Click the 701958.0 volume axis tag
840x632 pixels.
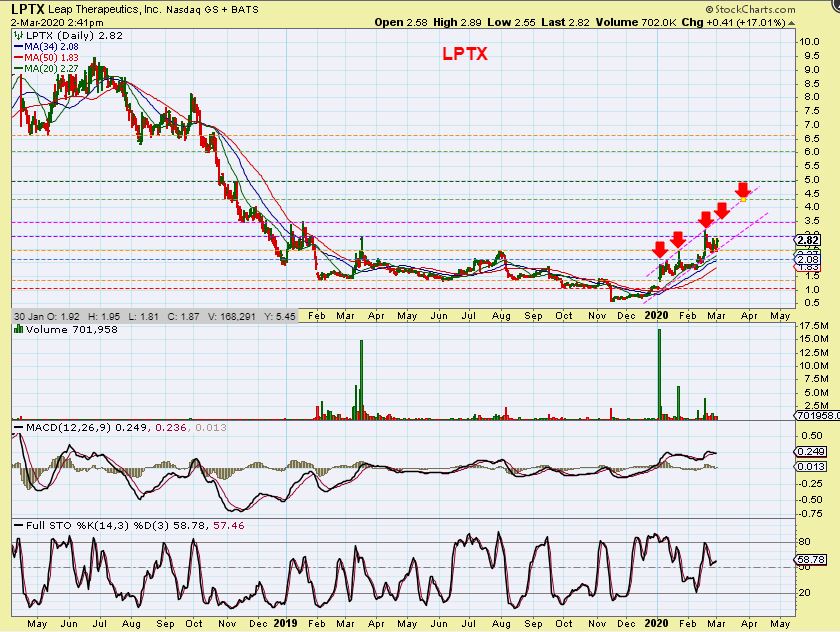point(816,416)
